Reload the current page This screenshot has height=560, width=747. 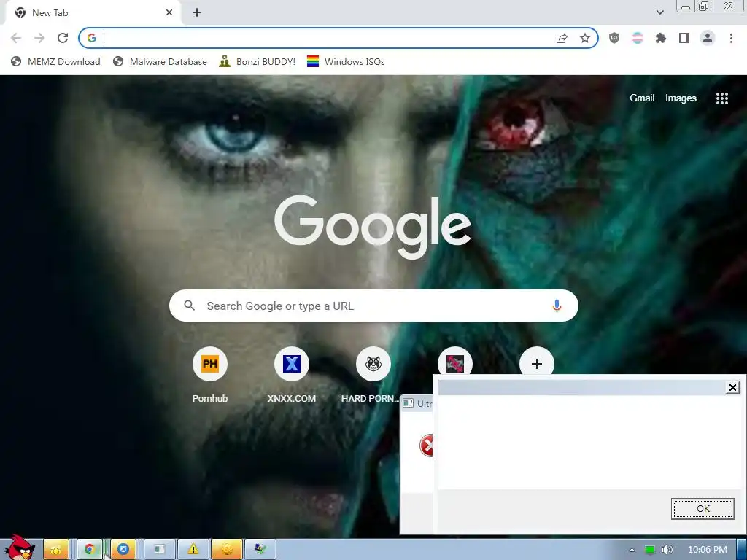pos(63,38)
